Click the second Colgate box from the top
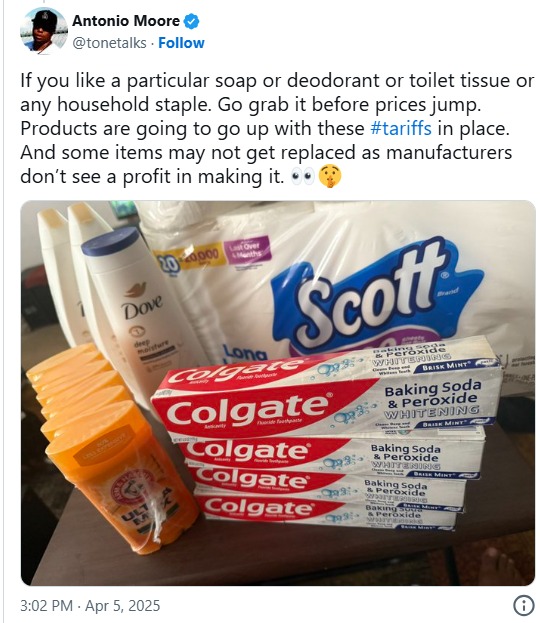The width and height of the screenshot is (540, 623). [x=330, y=455]
